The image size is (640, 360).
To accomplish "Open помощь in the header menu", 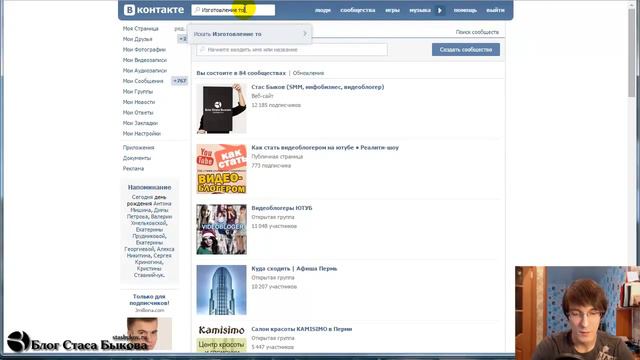I will click(465, 10).
